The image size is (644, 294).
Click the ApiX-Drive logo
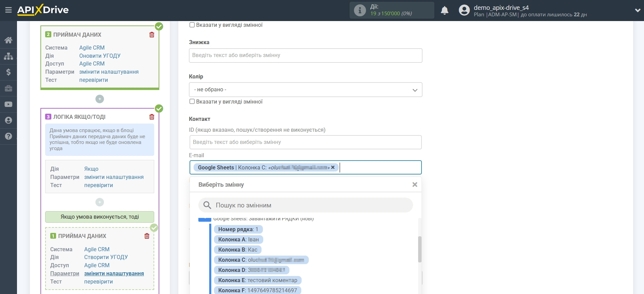coord(43,10)
